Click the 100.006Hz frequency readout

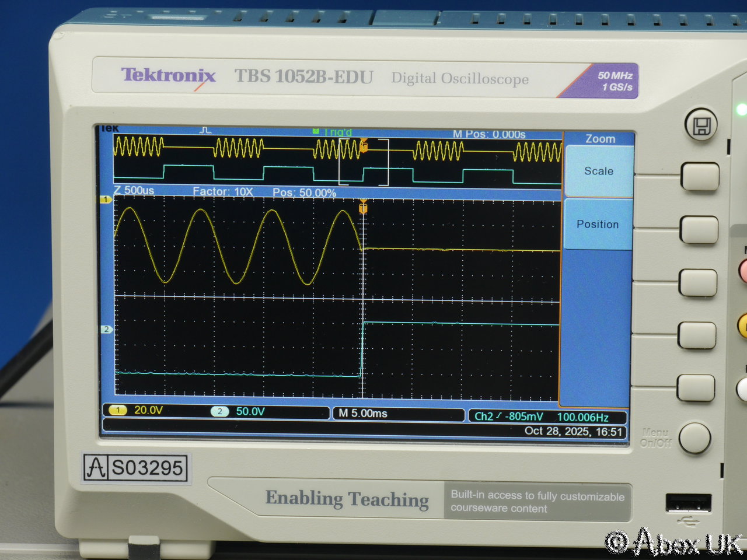click(x=582, y=417)
